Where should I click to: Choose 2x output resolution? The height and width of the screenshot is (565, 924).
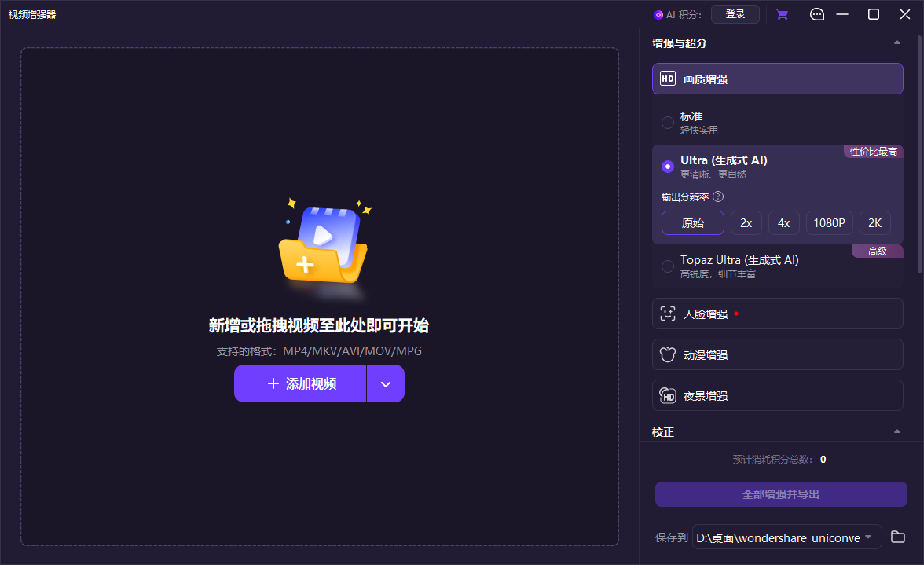pyautogui.click(x=746, y=222)
